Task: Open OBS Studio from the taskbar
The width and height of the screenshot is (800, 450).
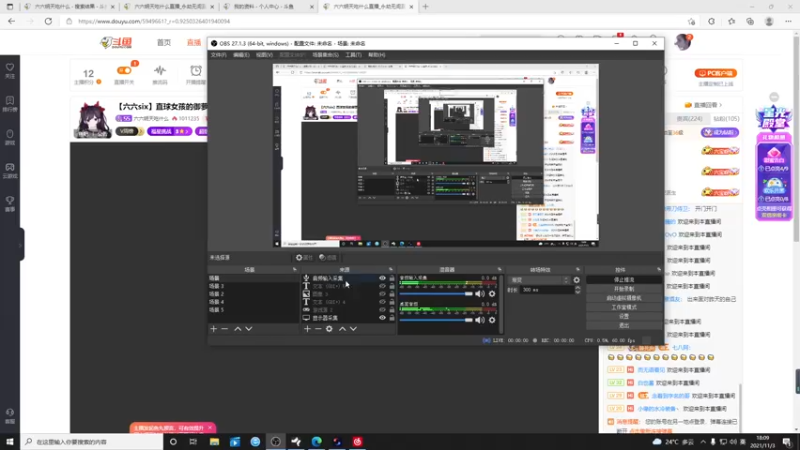Action: [x=276, y=442]
